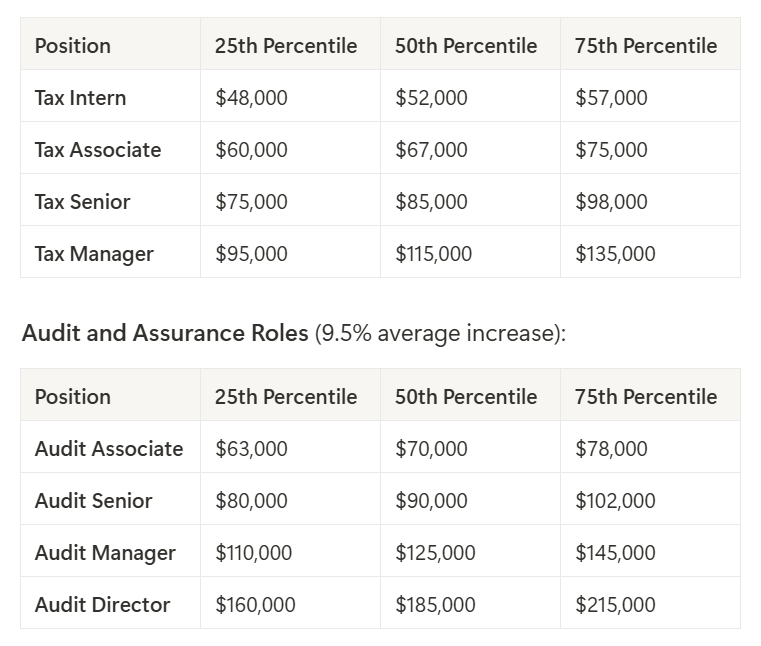Select the $125,000 Audit Manager median

point(435,553)
